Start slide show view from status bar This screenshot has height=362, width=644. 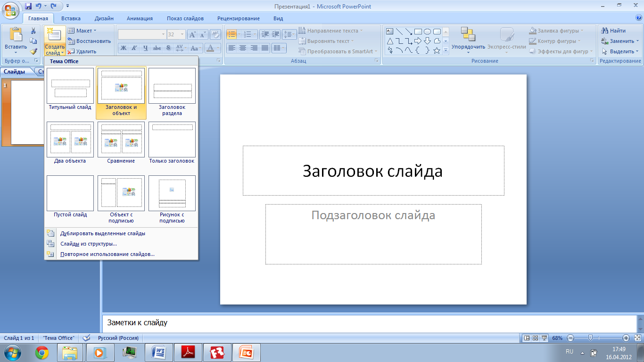(544, 338)
